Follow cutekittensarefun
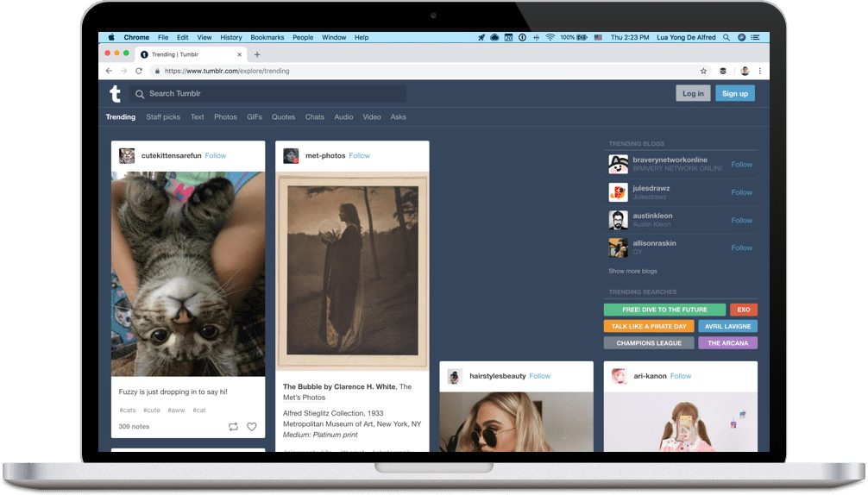This screenshot has height=495, width=868. [216, 156]
